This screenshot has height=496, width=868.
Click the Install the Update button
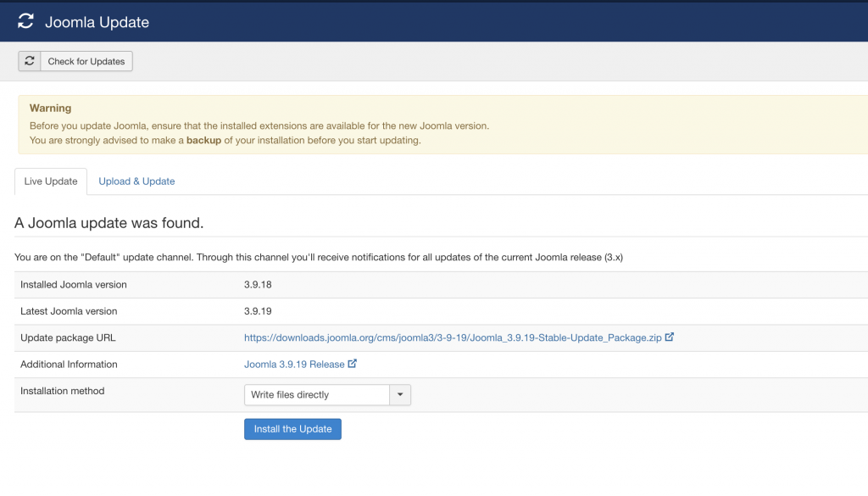(292, 429)
